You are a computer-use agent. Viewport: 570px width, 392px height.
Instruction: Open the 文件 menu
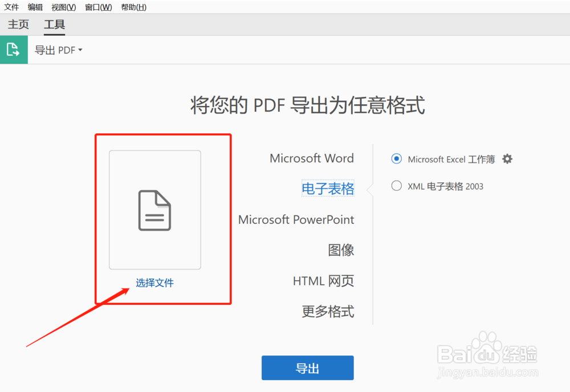tap(12, 7)
